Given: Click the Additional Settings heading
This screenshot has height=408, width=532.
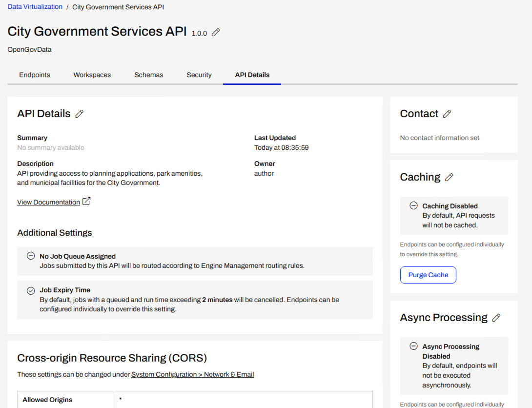Looking at the screenshot, I should tap(55, 233).
